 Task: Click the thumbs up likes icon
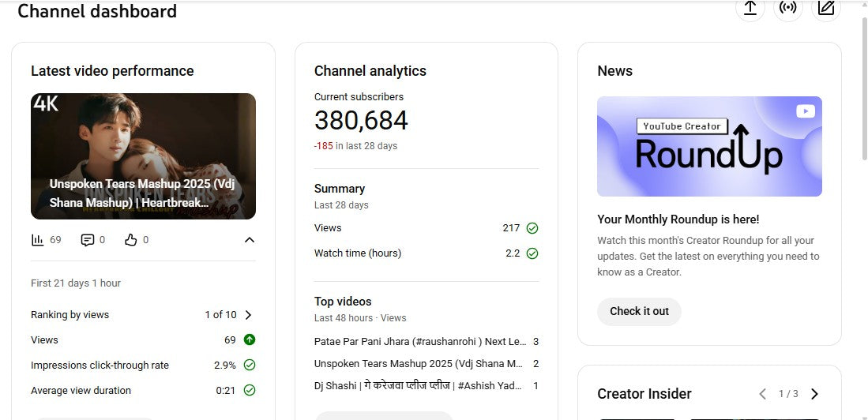(131, 240)
